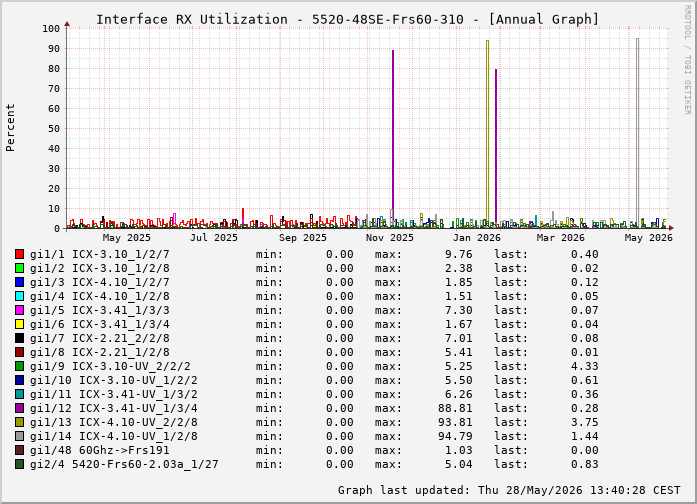The image size is (697, 504).
Task: Select the label gi1/11 ICX-3.41-UV_1/3/2
Action: coord(114,394)
